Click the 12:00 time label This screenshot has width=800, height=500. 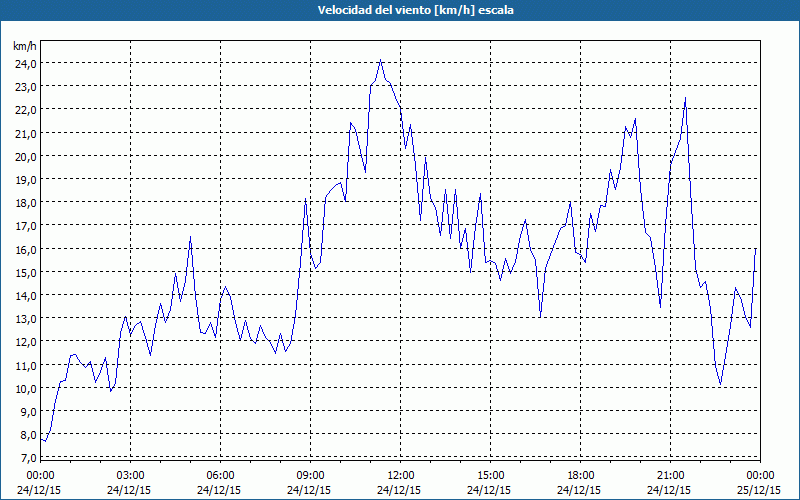pos(401,476)
